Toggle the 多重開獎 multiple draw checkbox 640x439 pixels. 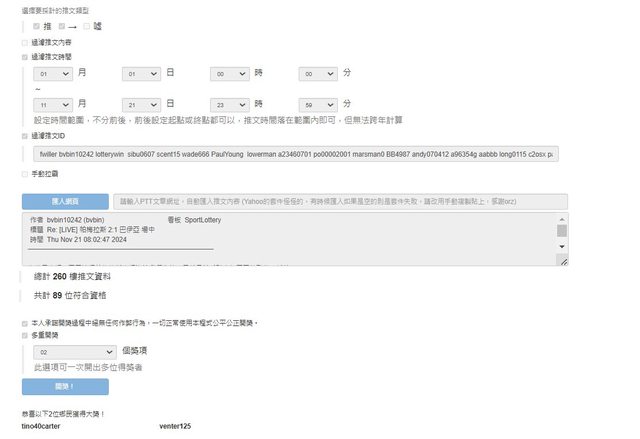tap(25, 336)
